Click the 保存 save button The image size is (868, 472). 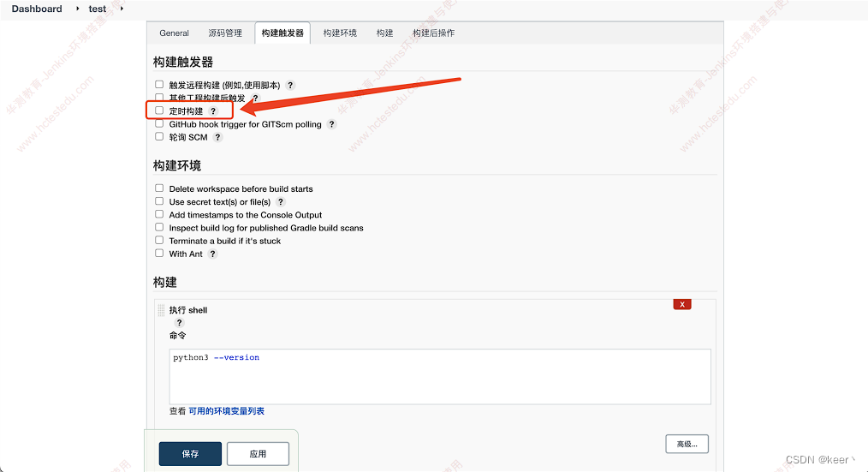tap(190, 454)
